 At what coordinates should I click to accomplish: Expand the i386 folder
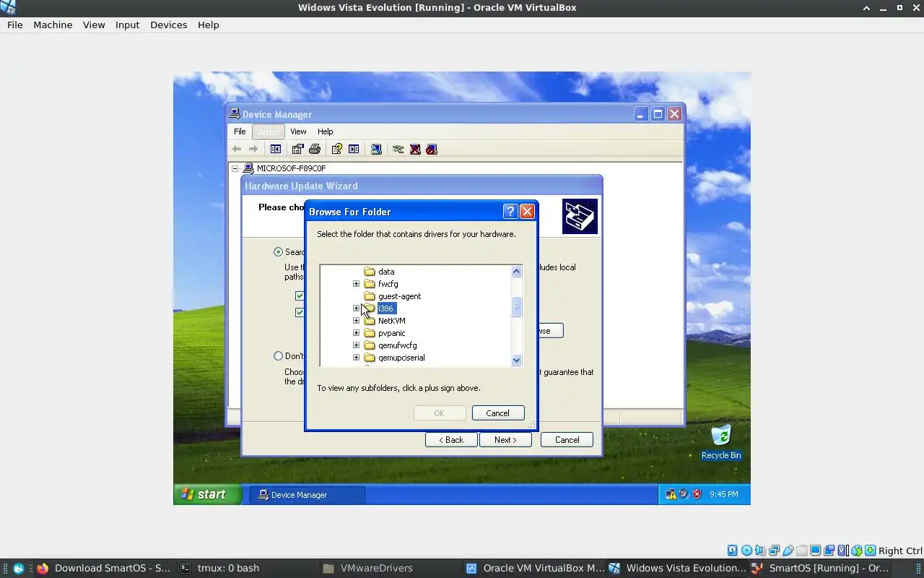point(356,309)
